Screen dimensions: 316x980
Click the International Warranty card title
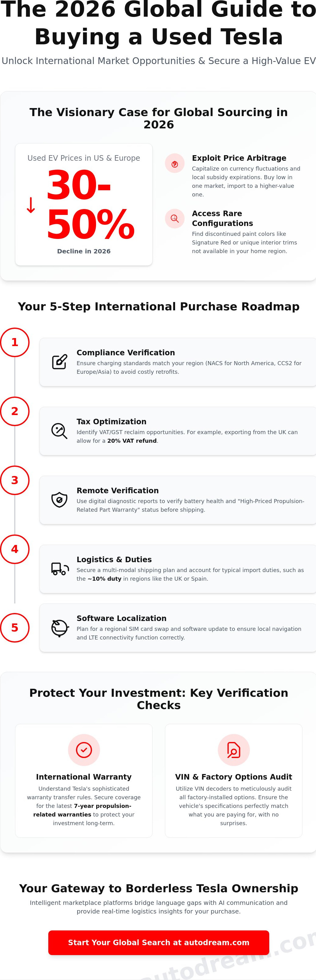pyautogui.click(x=84, y=776)
